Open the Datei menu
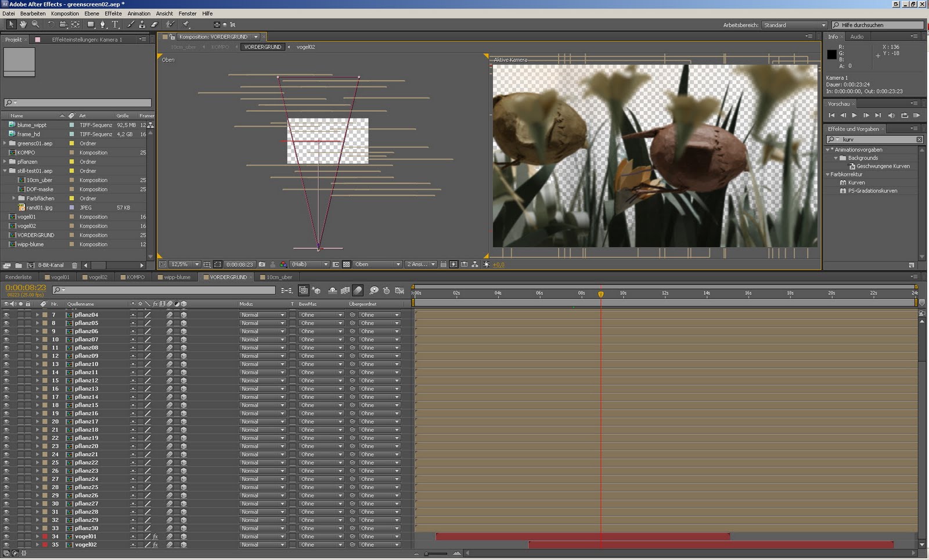 [x=9, y=13]
